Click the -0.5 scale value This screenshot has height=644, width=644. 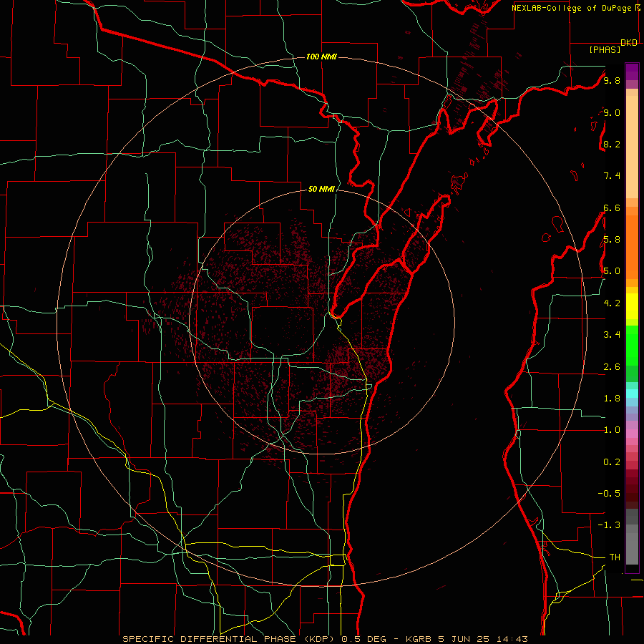click(609, 494)
